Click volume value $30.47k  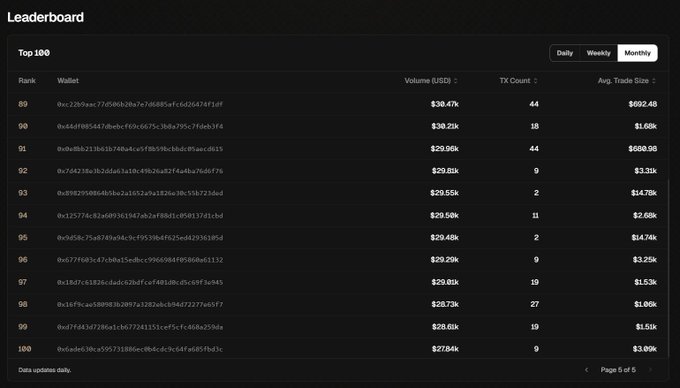[445, 104]
